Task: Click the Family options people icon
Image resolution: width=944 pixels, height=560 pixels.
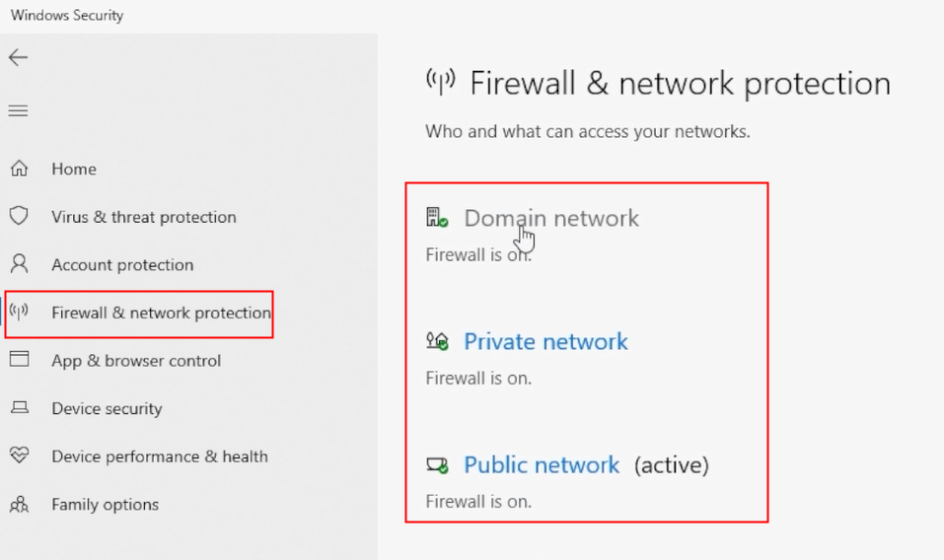Action: point(20,504)
